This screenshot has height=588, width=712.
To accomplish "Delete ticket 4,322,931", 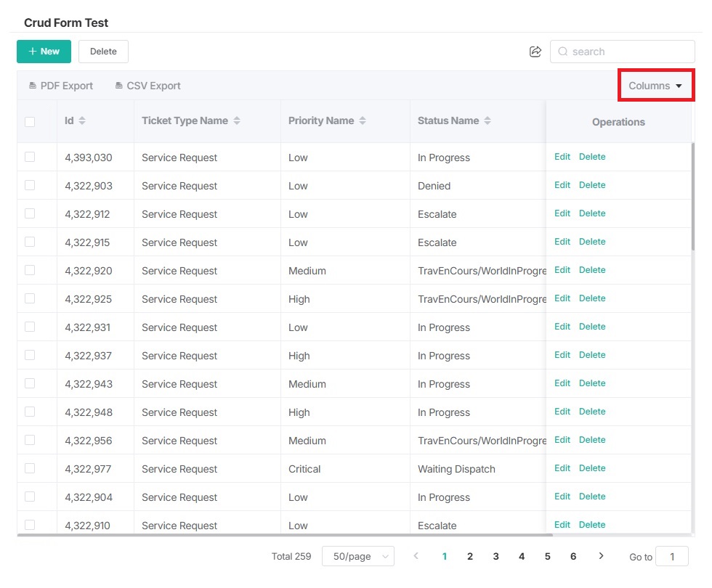I will [x=592, y=327].
